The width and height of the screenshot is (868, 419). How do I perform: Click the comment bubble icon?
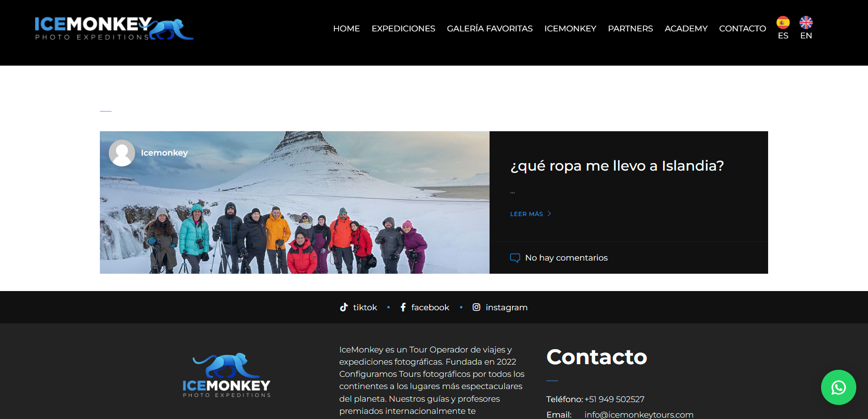pos(515,258)
